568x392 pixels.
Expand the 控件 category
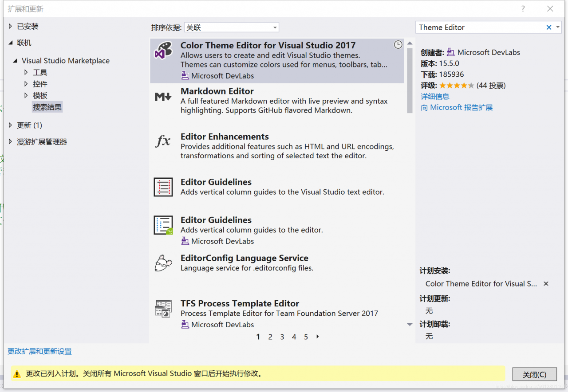26,84
